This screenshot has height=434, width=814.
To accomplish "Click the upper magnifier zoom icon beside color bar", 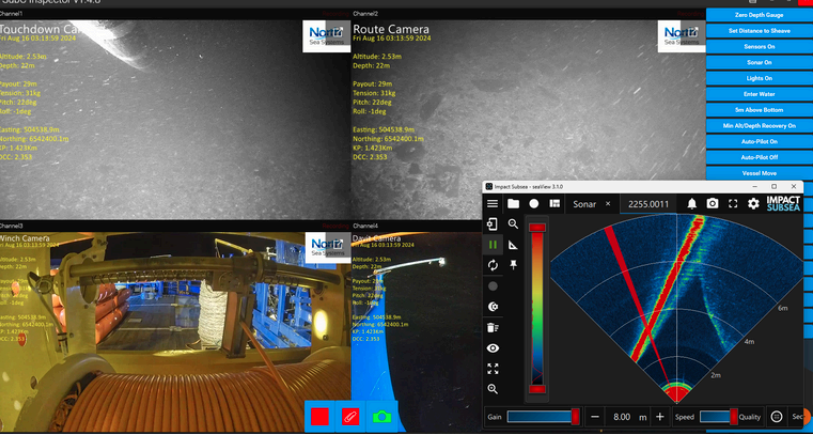I will [x=513, y=224].
